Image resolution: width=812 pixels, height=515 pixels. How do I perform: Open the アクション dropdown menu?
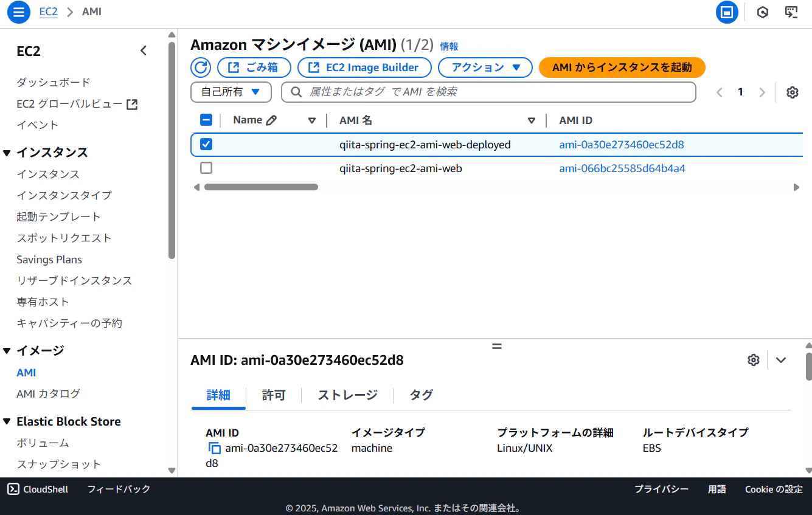485,67
